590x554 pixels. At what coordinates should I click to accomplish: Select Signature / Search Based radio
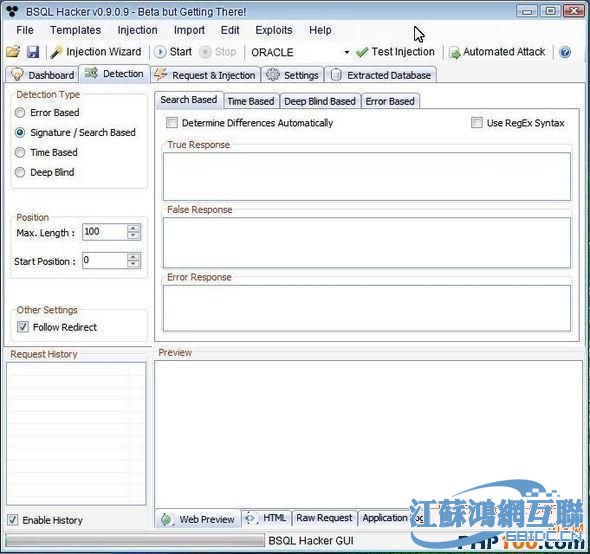pyautogui.click(x=20, y=132)
